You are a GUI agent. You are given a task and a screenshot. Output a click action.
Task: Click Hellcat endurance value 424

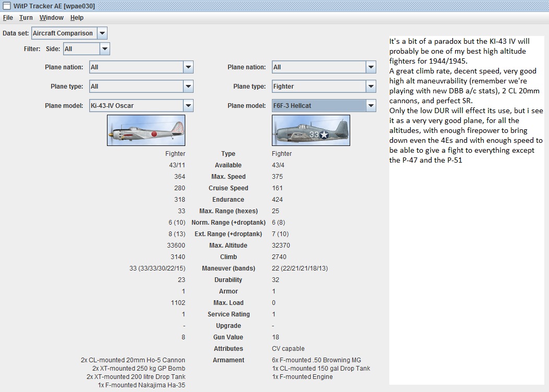click(x=277, y=200)
